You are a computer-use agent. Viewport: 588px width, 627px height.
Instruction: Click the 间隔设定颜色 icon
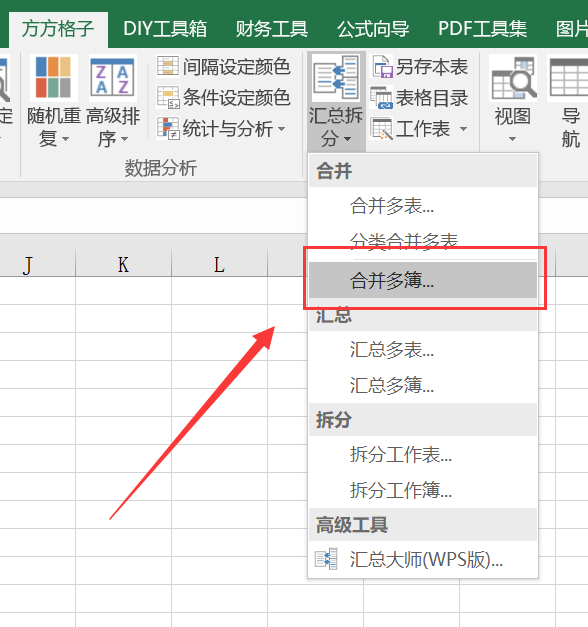[x=168, y=66]
